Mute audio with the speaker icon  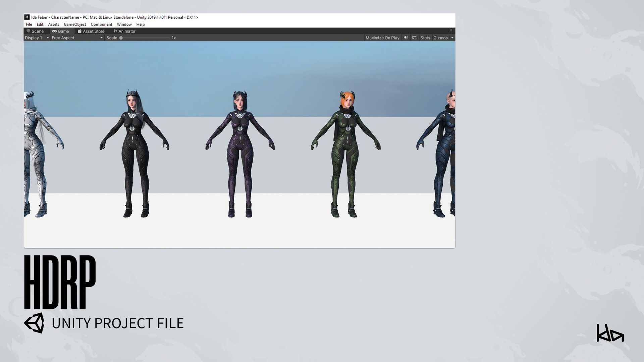[x=406, y=38]
